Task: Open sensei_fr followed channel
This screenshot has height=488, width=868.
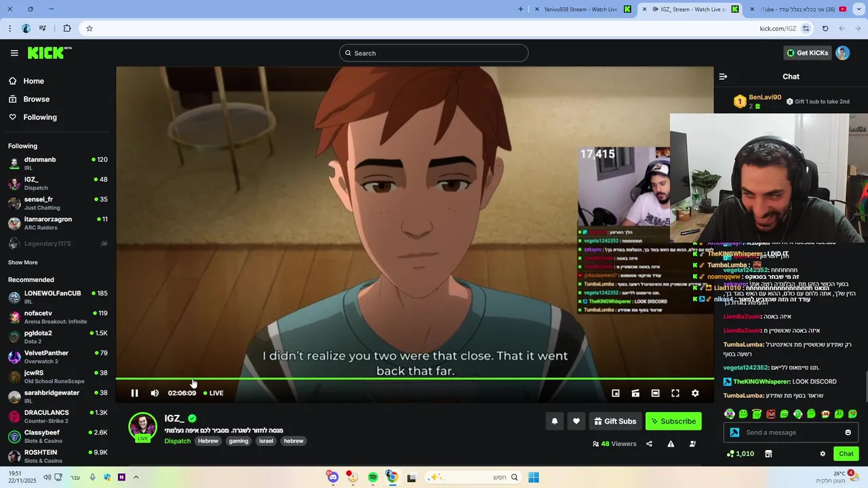Action: pyautogui.click(x=58, y=203)
